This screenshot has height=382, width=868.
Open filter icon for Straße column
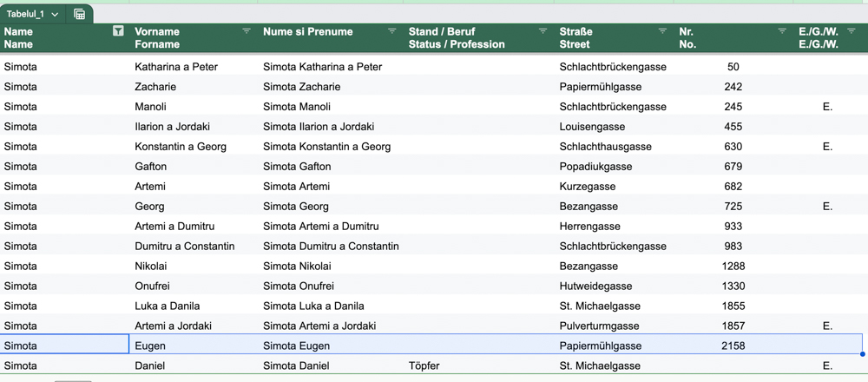click(662, 31)
